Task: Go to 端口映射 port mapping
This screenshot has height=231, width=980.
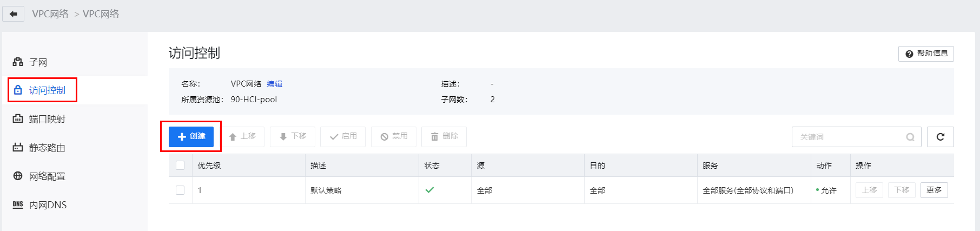Action: 47,118
